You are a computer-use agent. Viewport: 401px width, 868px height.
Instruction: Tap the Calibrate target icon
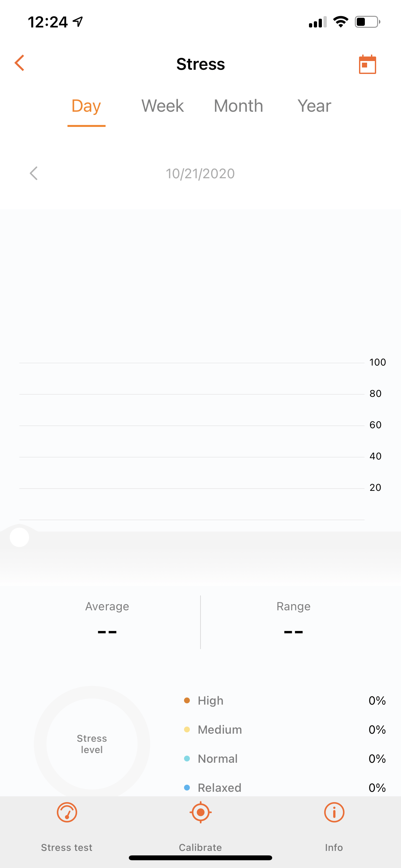(x=200, y=812)
